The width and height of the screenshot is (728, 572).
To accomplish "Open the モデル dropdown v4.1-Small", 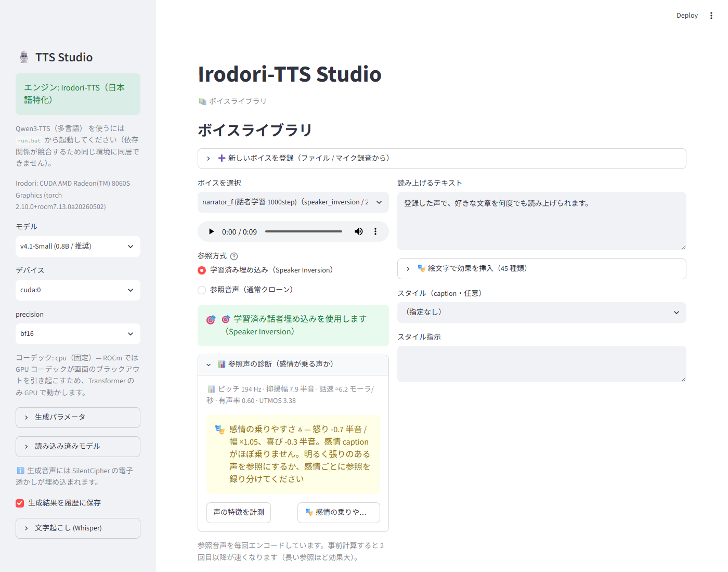I will [x=78, y=246].
